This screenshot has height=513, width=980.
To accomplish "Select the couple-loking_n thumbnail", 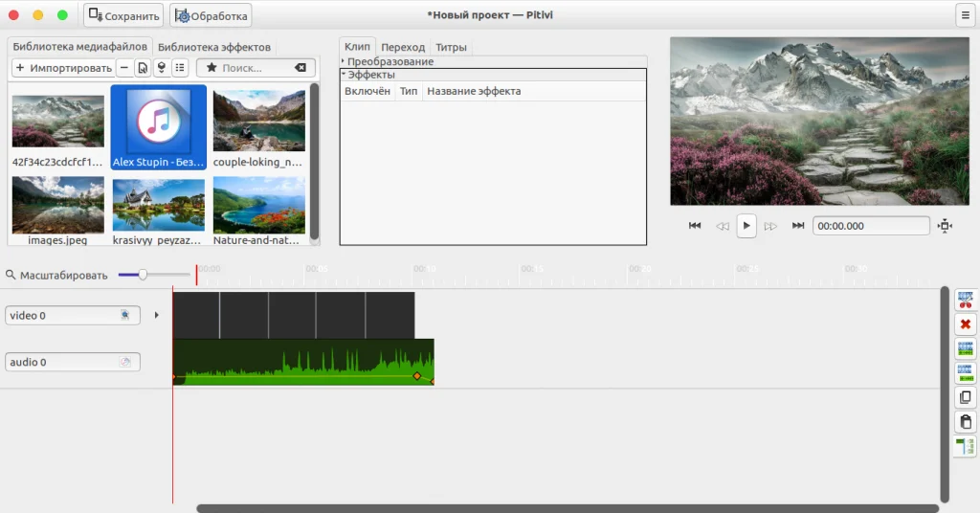I will (258, 127).
